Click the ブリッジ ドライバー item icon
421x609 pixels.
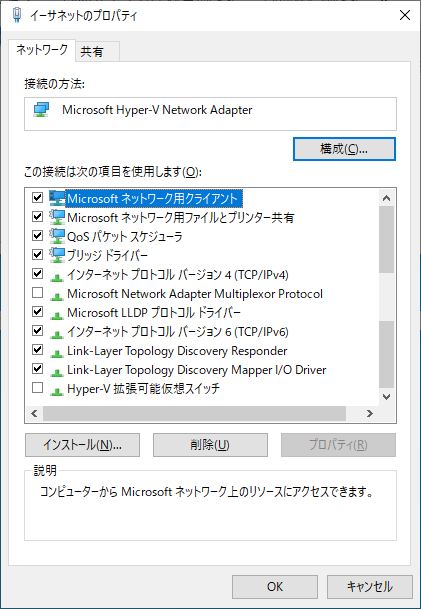[57, 255]
